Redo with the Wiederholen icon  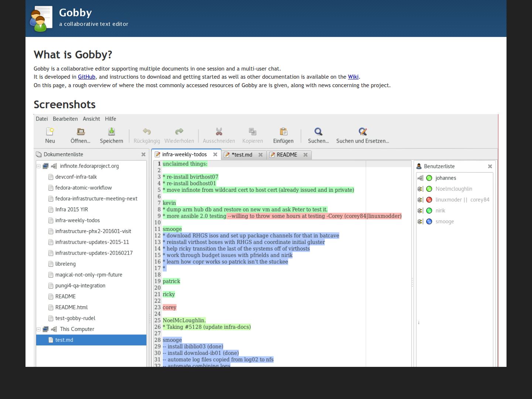click(x=179, y=132)
